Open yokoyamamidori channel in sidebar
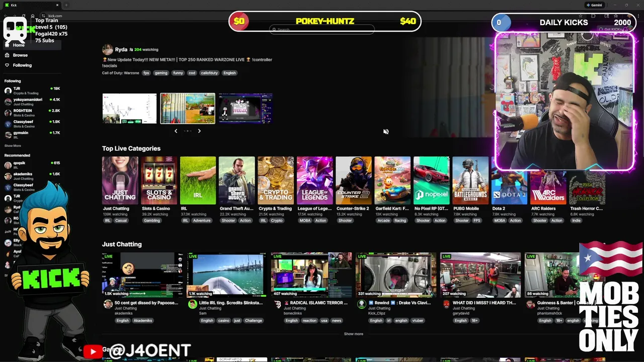 pos(32,102)
